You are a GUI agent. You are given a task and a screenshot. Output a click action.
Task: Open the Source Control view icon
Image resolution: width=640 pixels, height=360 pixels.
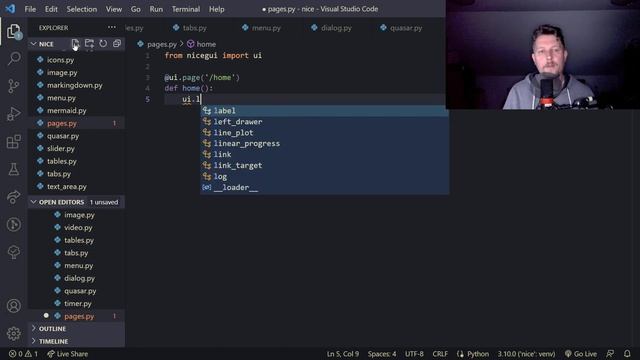click(x=13, y=86)
